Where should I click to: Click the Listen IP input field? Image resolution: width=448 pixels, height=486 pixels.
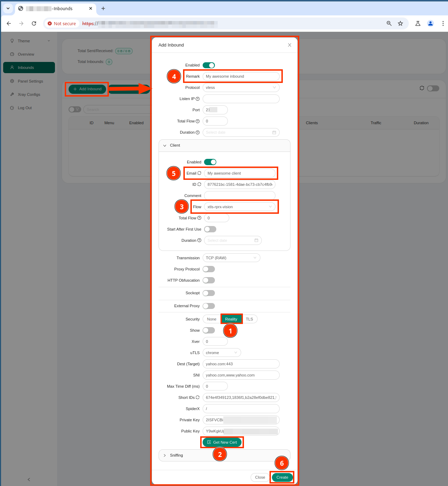coord(241,99)
